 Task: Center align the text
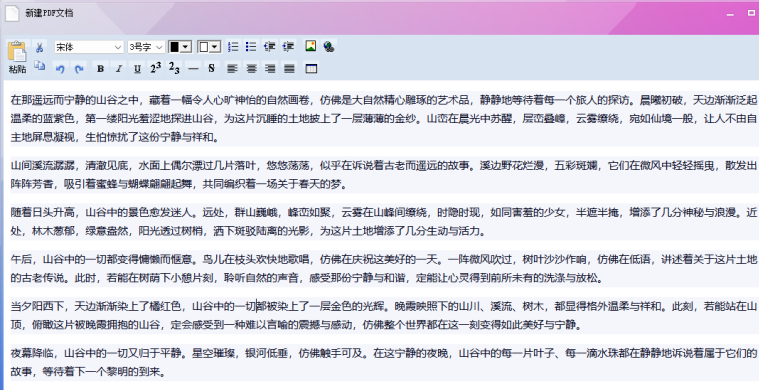[251, 69]
